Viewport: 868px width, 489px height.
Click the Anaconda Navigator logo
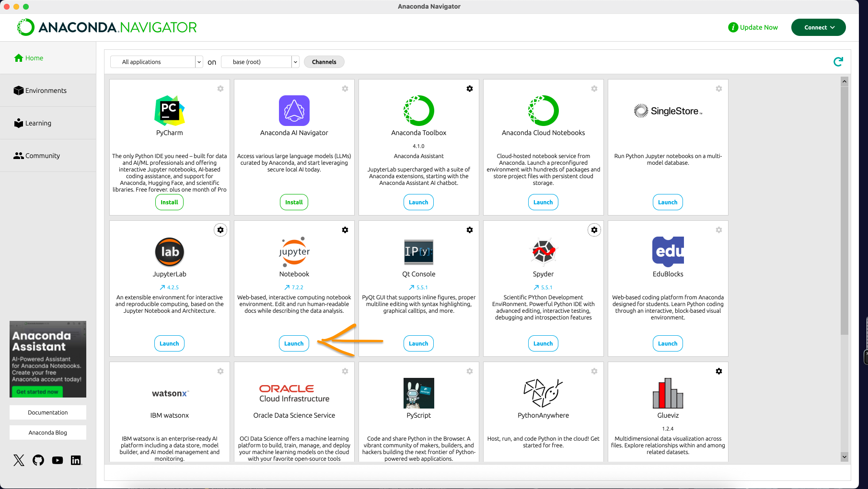pos(107,27)
